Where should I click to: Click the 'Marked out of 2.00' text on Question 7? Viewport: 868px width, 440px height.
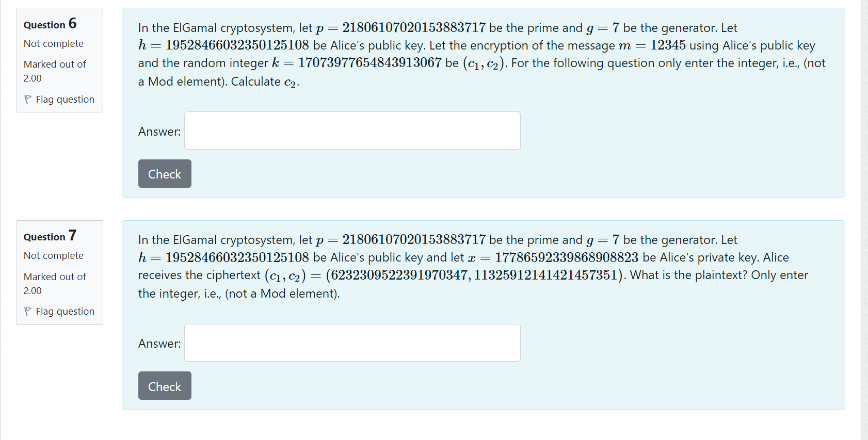55,284
